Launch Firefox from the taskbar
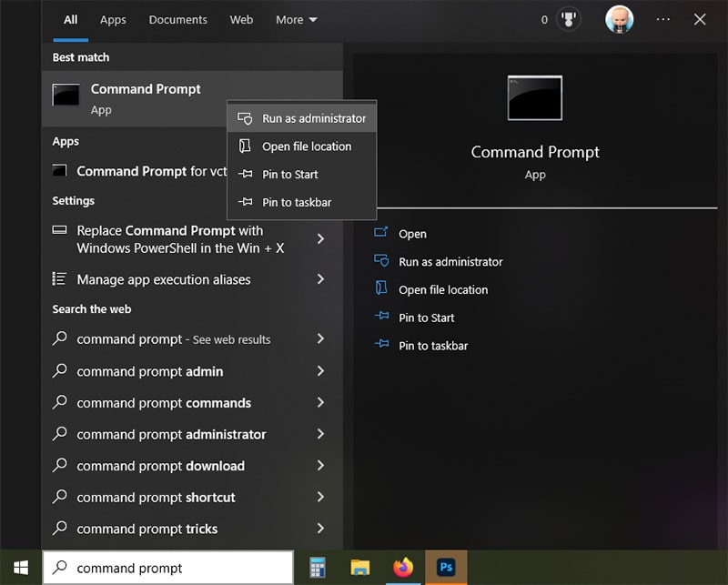728x585 pixels. (x=403, y=567)
